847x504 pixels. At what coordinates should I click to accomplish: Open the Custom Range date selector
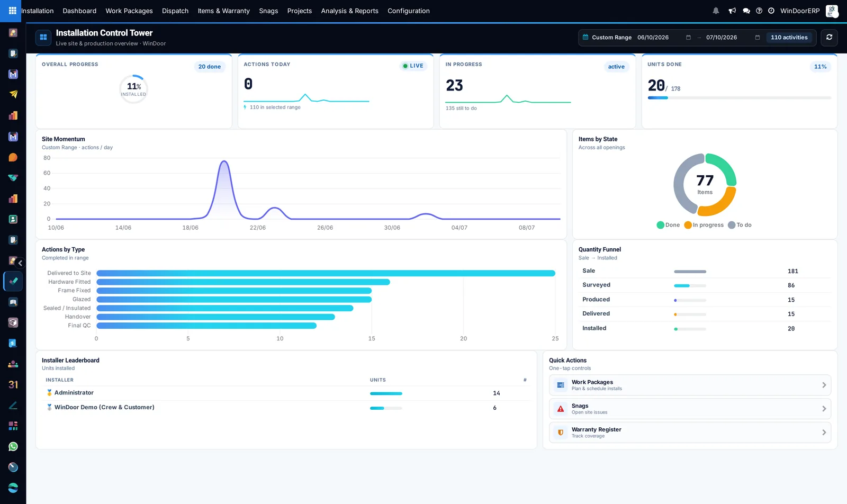click(607, 38)
